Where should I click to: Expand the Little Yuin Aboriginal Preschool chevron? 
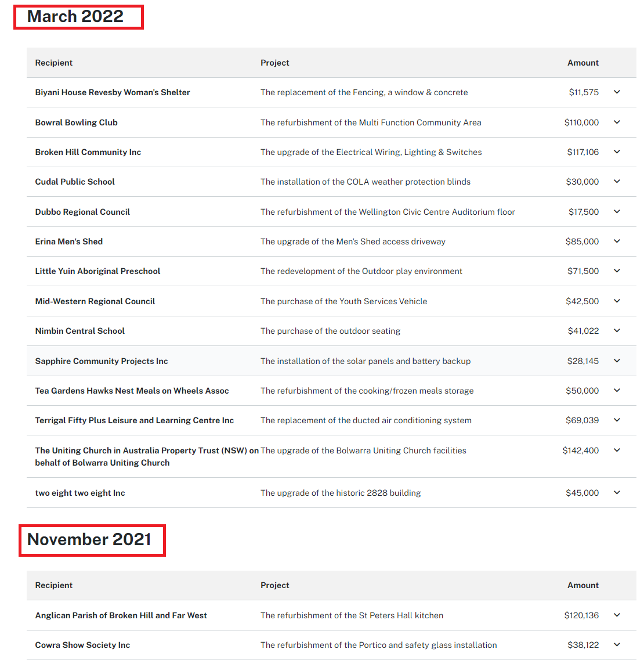pos(617,271)
